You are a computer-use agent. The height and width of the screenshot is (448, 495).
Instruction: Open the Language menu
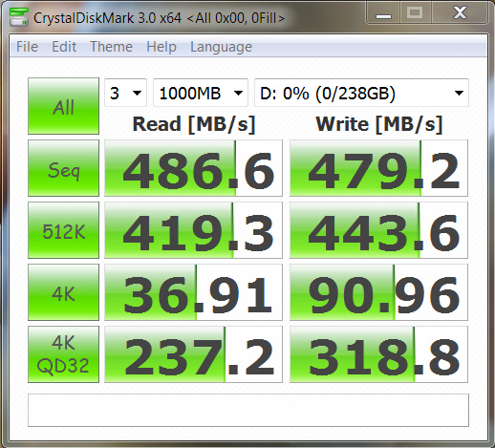click(221, 47)
